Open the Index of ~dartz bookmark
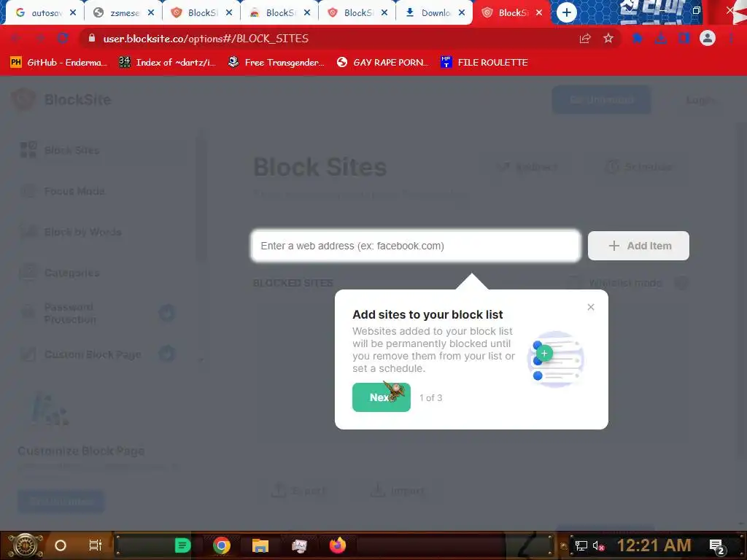This screenshot has height=560, width=747. pos(167,63)
